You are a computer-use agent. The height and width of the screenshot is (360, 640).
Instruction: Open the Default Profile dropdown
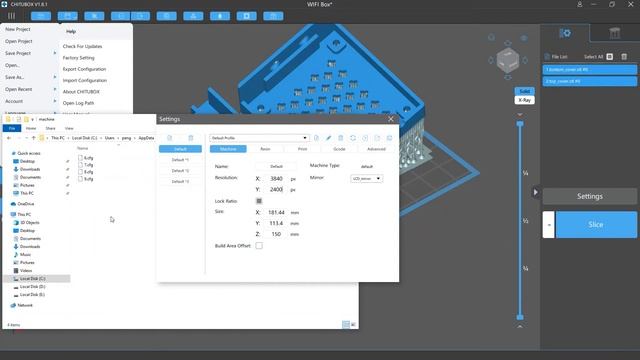click(x=259, y=138)
